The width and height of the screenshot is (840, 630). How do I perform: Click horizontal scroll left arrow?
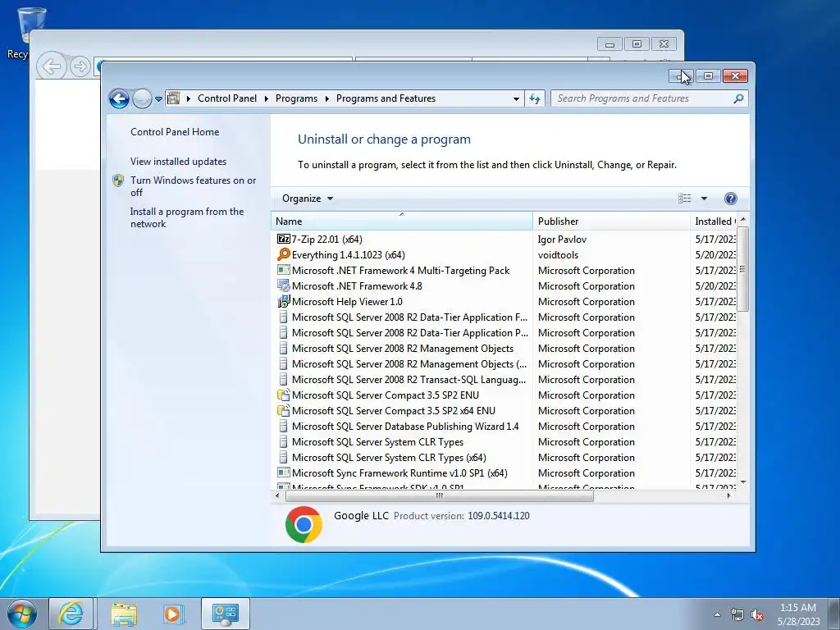pyautogui.click(x=277, y=495)
